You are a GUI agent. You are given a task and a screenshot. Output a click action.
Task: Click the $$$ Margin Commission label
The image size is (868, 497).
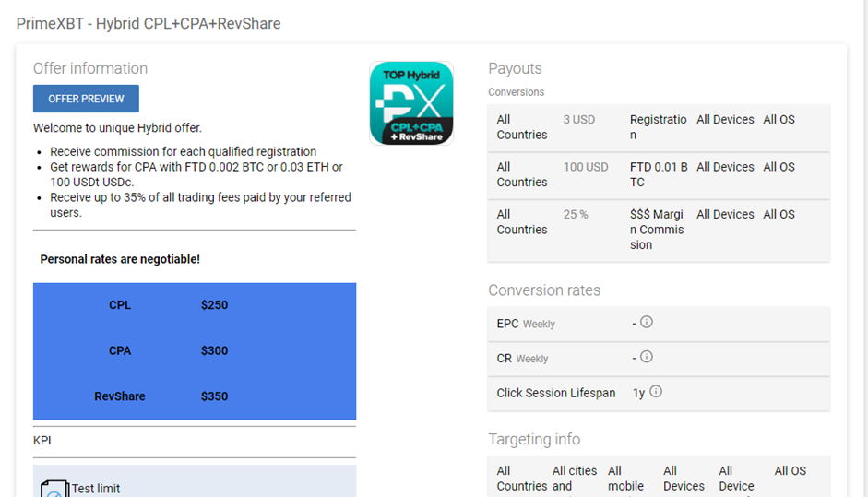pyautogui.click(x=657, y=230)
